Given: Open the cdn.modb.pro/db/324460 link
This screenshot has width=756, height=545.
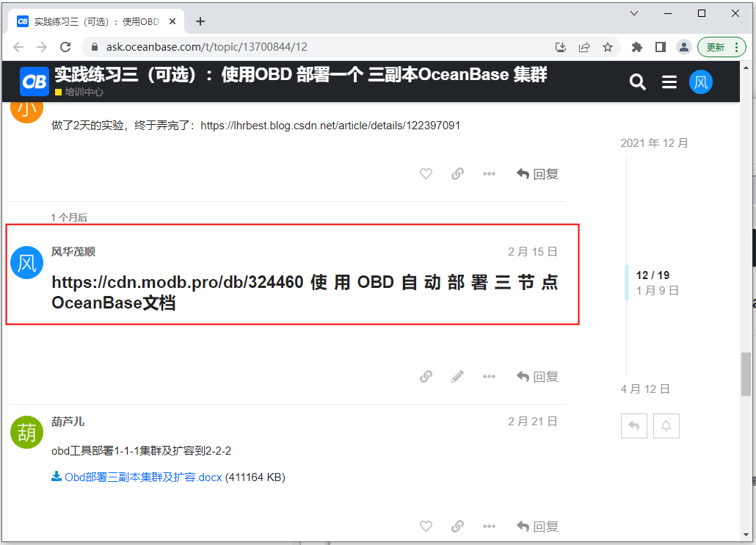Looking at the screenshot, I should [178, 282].
